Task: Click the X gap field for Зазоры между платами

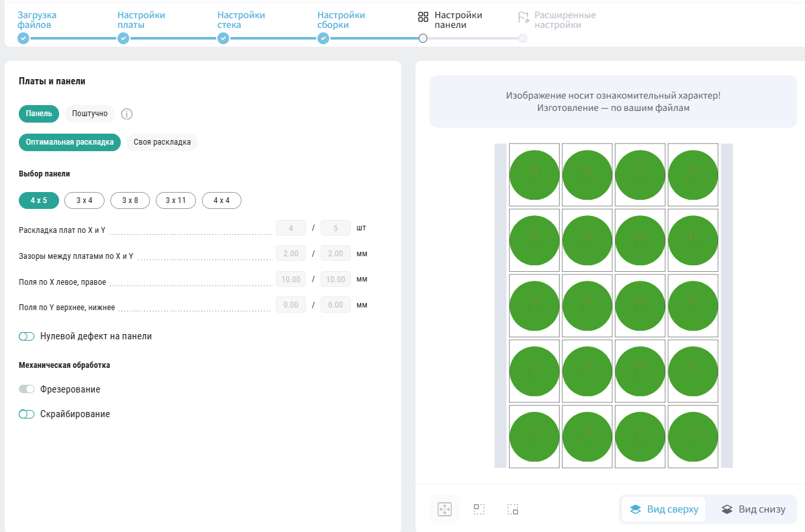Action: click(x=291, y=254)
